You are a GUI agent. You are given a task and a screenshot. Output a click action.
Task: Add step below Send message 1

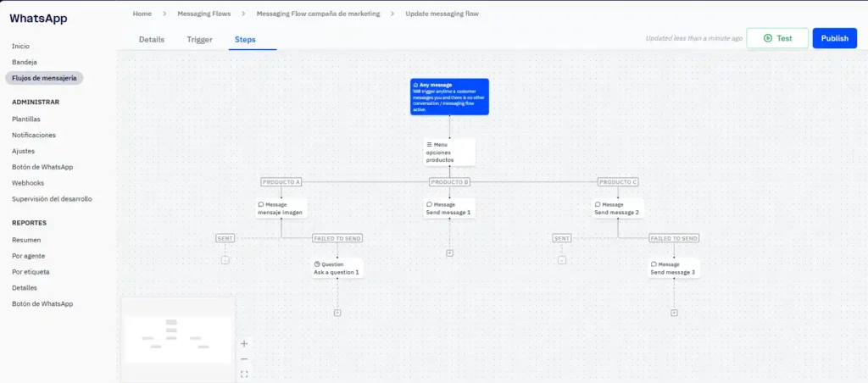pyautogui.click(x=449, y=253)
